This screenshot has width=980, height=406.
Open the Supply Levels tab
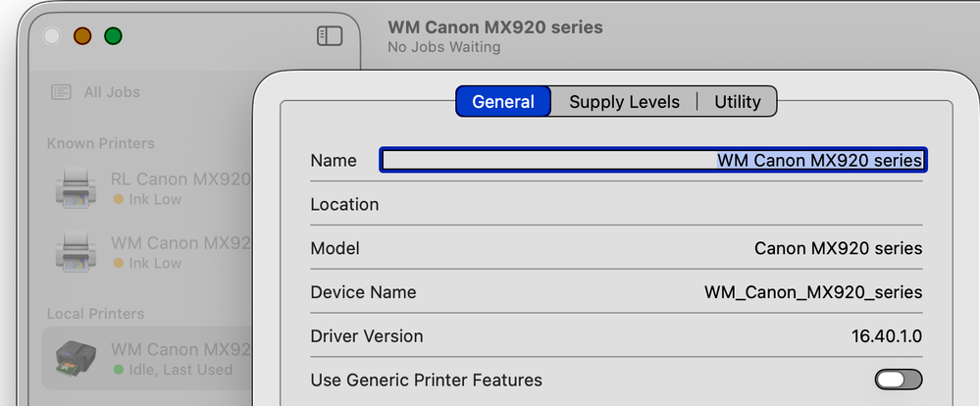point(624,102)
